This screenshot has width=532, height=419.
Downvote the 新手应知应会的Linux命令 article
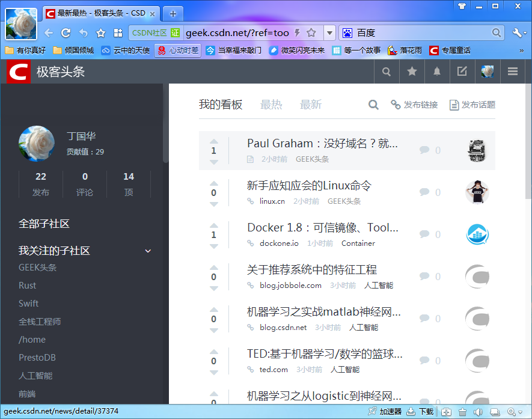(214, 204)
